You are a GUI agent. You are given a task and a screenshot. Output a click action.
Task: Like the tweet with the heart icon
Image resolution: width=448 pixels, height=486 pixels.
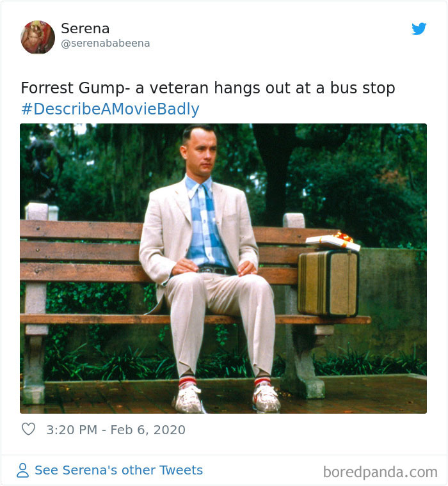click(28, 429)
